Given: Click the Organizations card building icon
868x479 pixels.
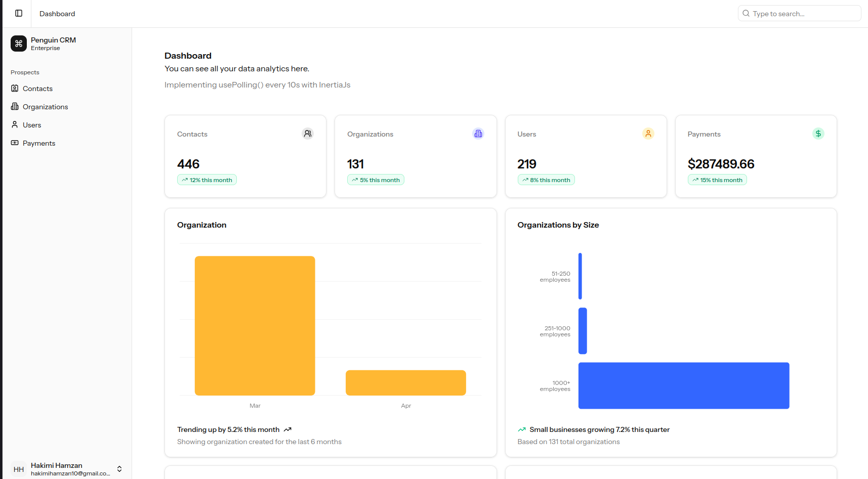Looking at the screenshot, I should [x=478, y=134].
